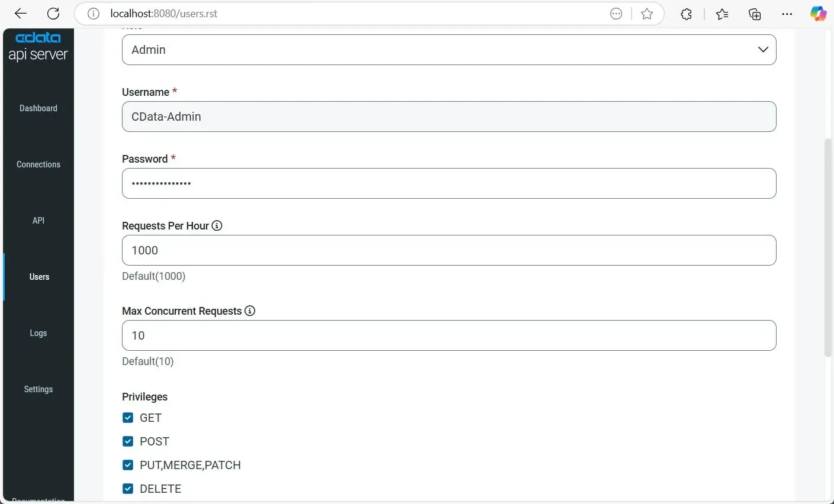This screenshot has width=834, height=504.
Task: Open the browser Collections icon
Action: [755, 14]
